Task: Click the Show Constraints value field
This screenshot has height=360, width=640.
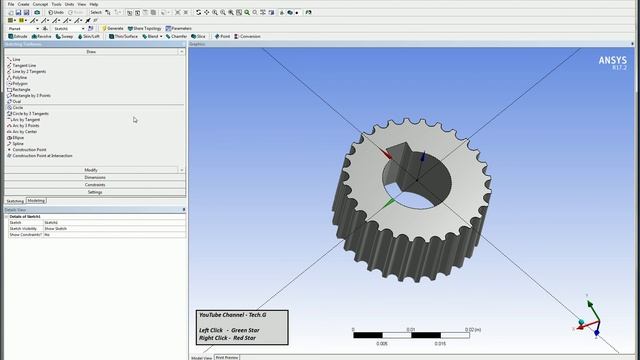Action: click(x=114, y=235)
